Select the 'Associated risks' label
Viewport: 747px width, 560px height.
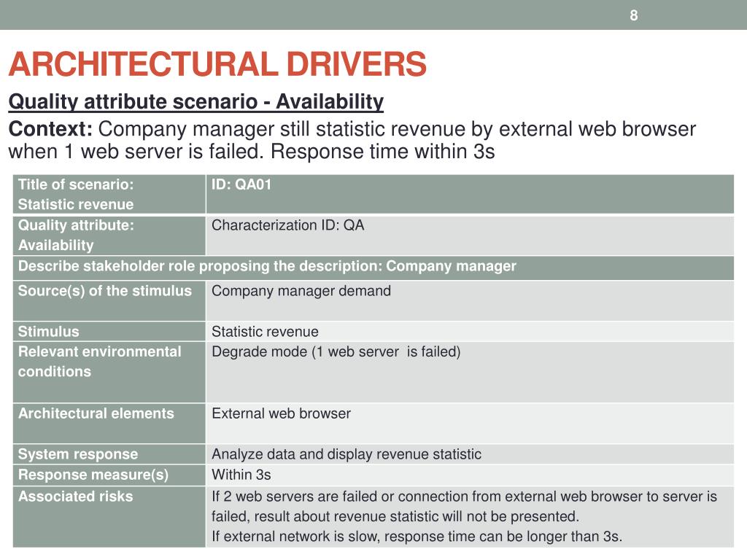pos(75,496)
